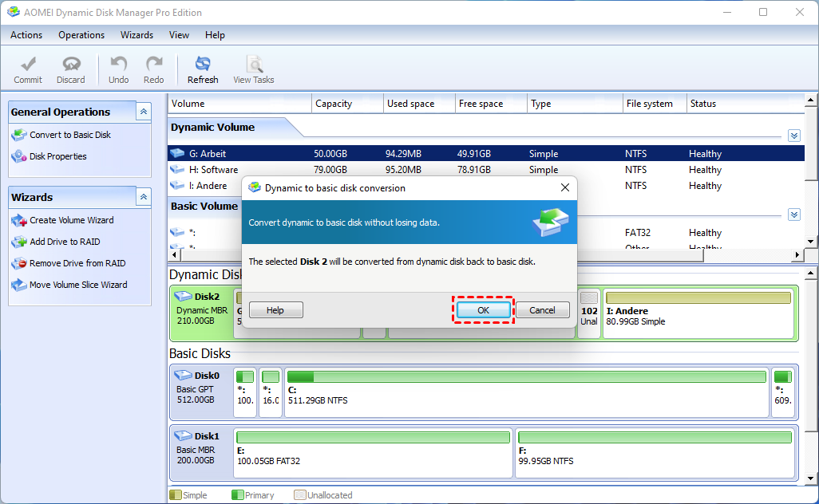The height and width of the screenshot is (504, 819).
Task: Click the disk map scroll-down arrow
Action: (x=811, y=478)
